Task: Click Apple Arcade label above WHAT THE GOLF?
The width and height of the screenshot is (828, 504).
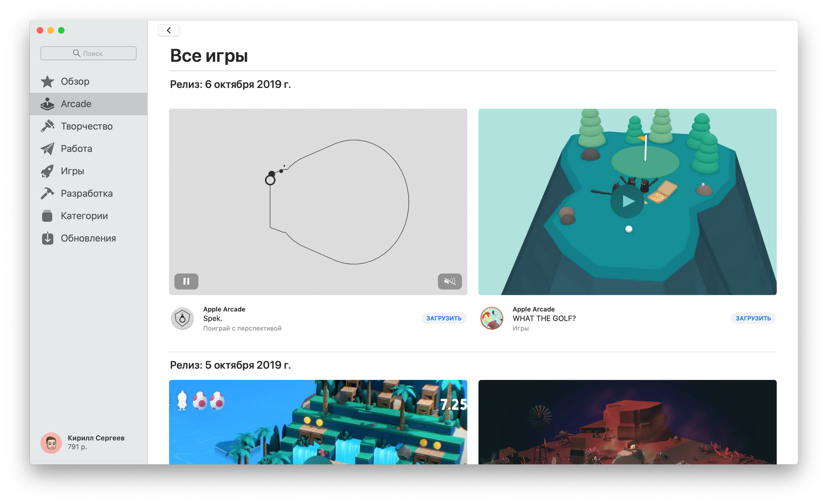Action: (534, 309)
